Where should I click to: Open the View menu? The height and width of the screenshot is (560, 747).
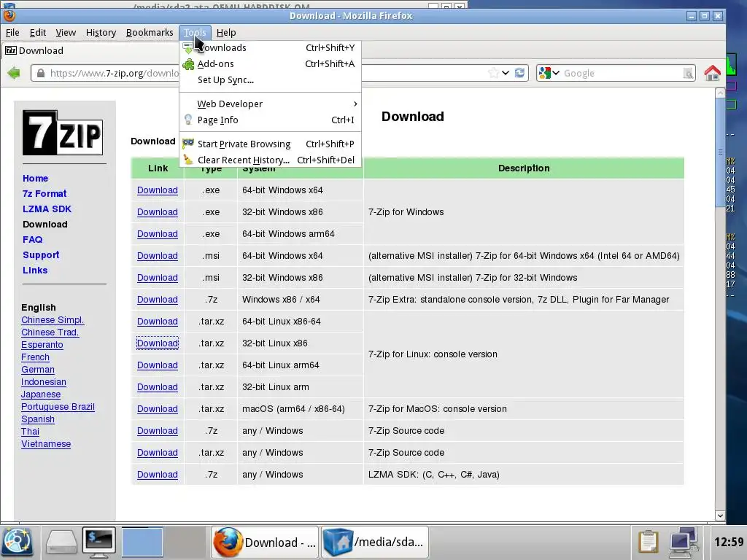tap(66, 32)
